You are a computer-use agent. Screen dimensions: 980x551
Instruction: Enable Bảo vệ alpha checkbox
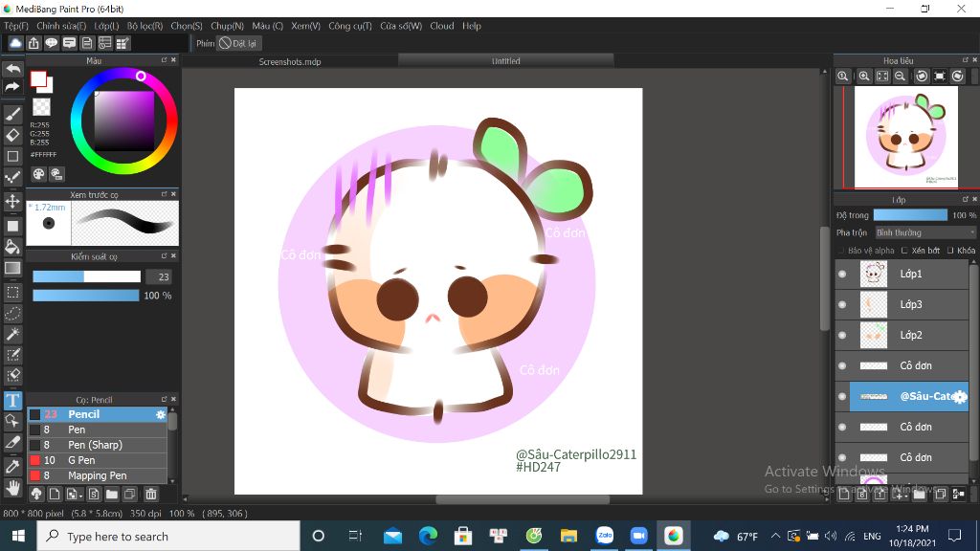(841, 251)
